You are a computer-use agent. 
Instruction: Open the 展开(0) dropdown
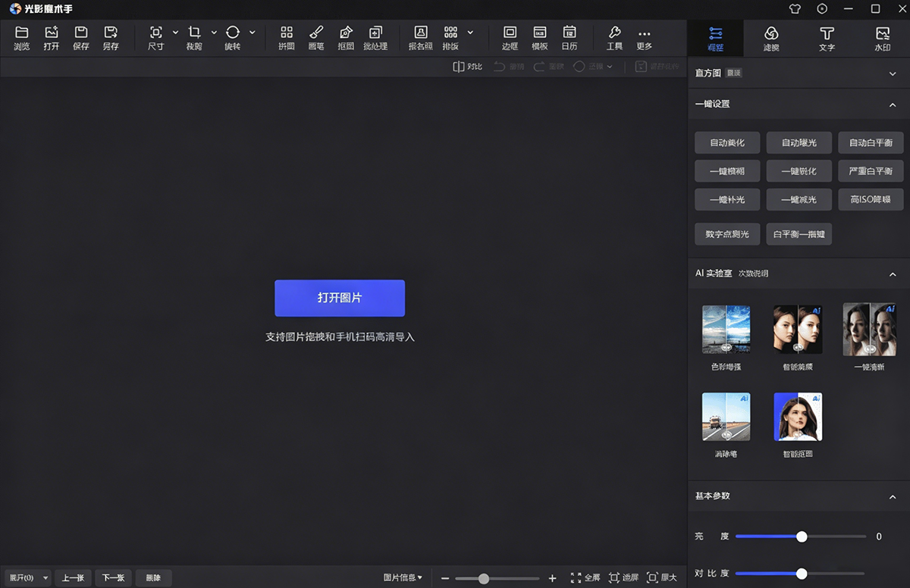click(28, 578)
